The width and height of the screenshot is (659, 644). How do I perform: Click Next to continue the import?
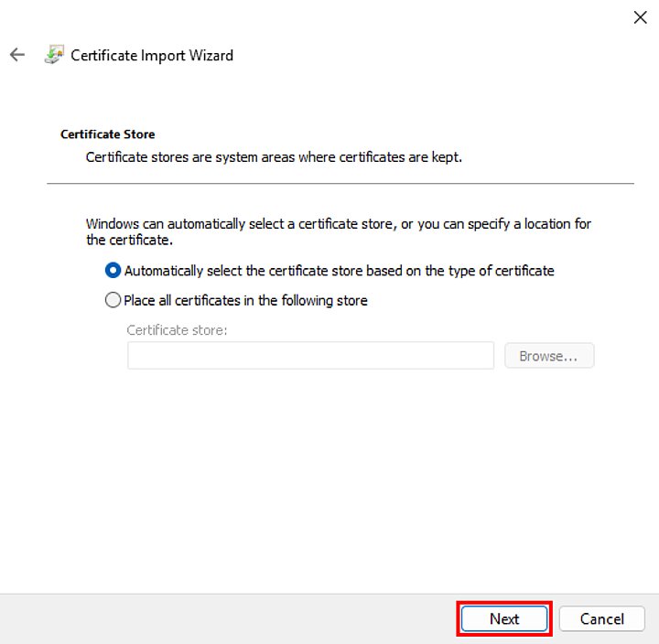point(504,618)
